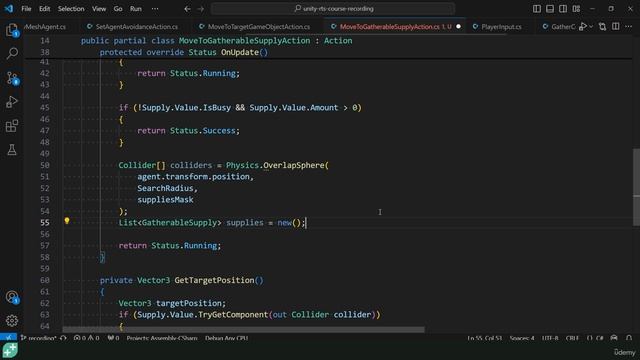This screenshot has height=360, width=640.
Task: Open the Run menu
Action: point(136,9)
